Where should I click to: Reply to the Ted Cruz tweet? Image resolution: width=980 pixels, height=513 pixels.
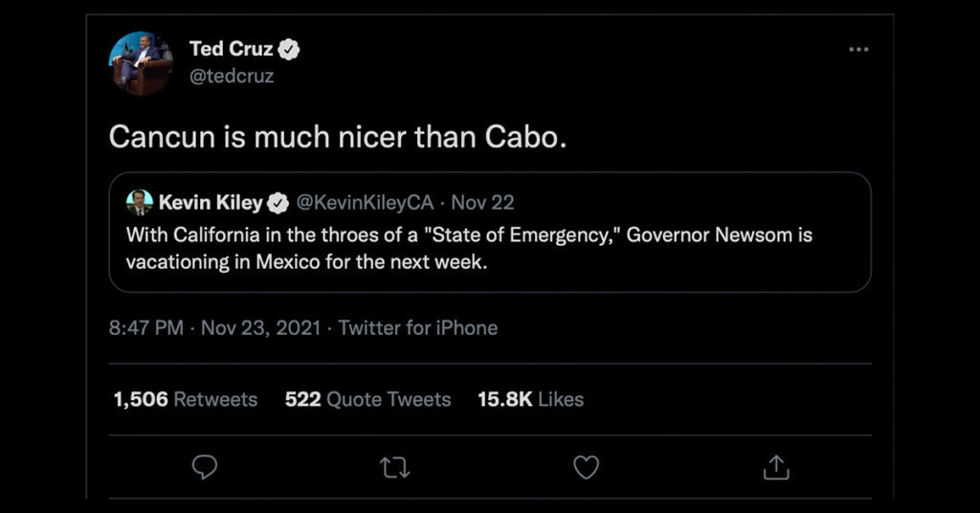204,466
